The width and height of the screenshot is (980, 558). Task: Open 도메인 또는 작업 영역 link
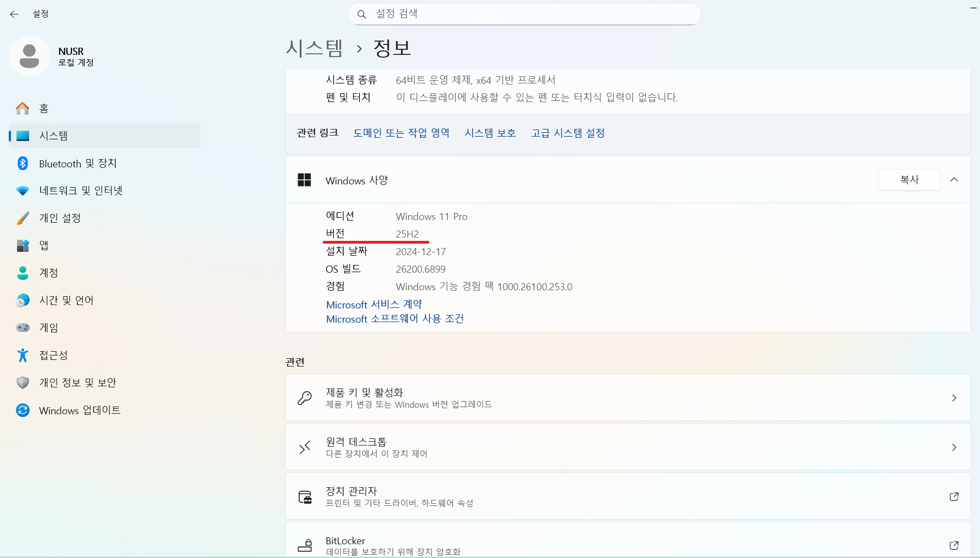pyautogui.click(x=401, y=133)
